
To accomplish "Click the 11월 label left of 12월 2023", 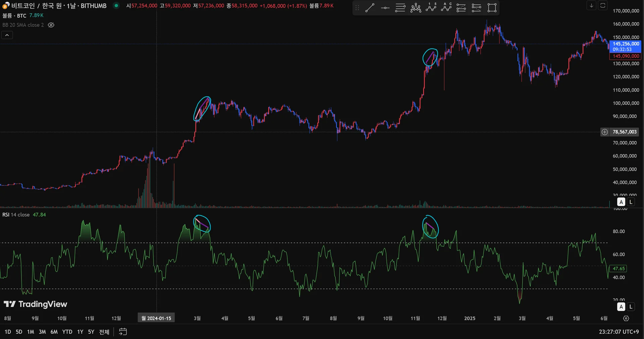I will (x=90, y=318).
